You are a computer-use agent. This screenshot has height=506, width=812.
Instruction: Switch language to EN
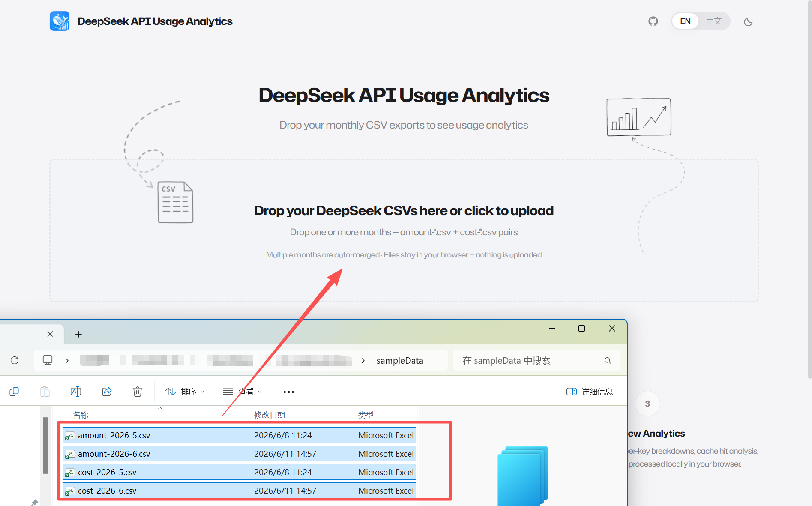pos(685,21)
